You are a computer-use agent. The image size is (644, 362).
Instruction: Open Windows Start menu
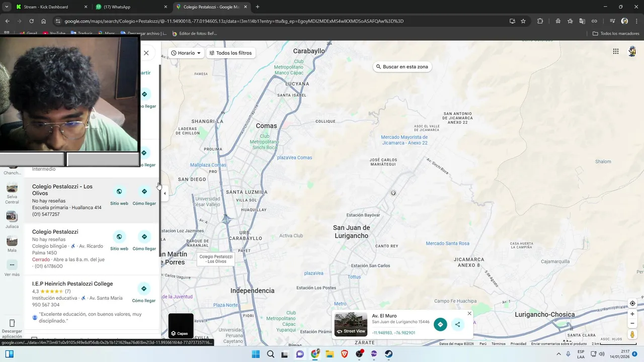256,354
